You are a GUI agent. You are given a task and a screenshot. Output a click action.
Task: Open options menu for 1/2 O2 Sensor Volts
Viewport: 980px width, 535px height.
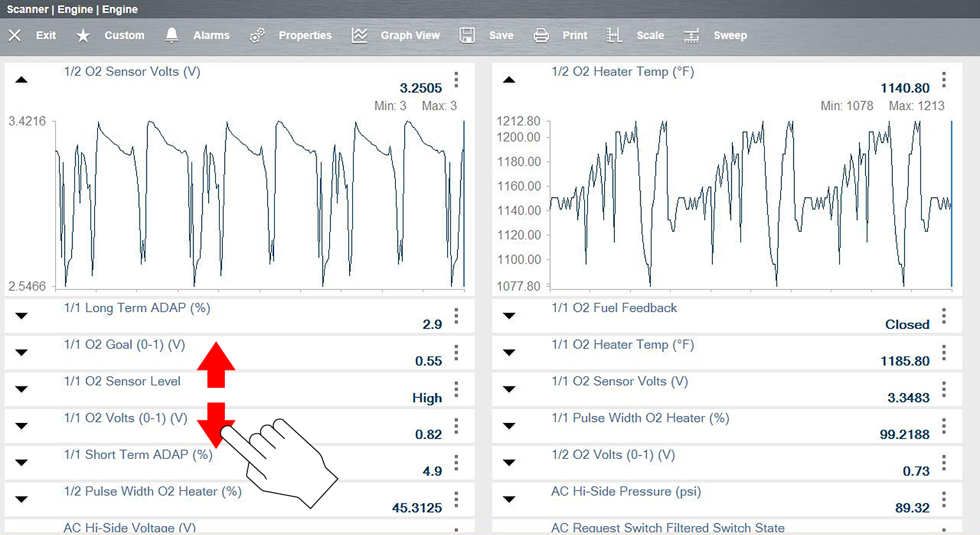[x=456, y=79]
